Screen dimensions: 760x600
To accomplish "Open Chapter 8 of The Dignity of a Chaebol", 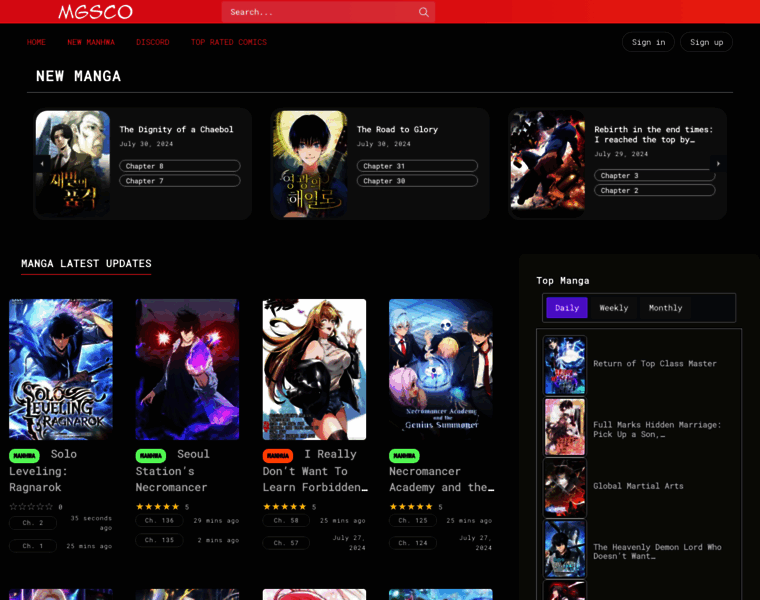I will 180,166.
